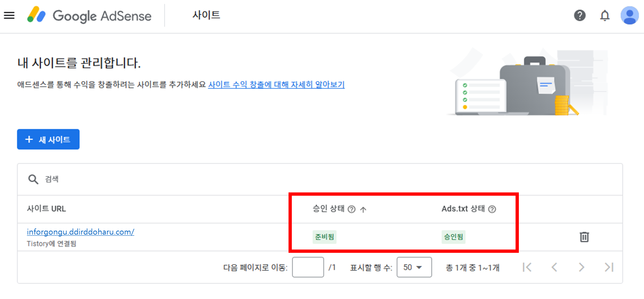
Task: Open the help question mark icon
Action: click(580, 16)
